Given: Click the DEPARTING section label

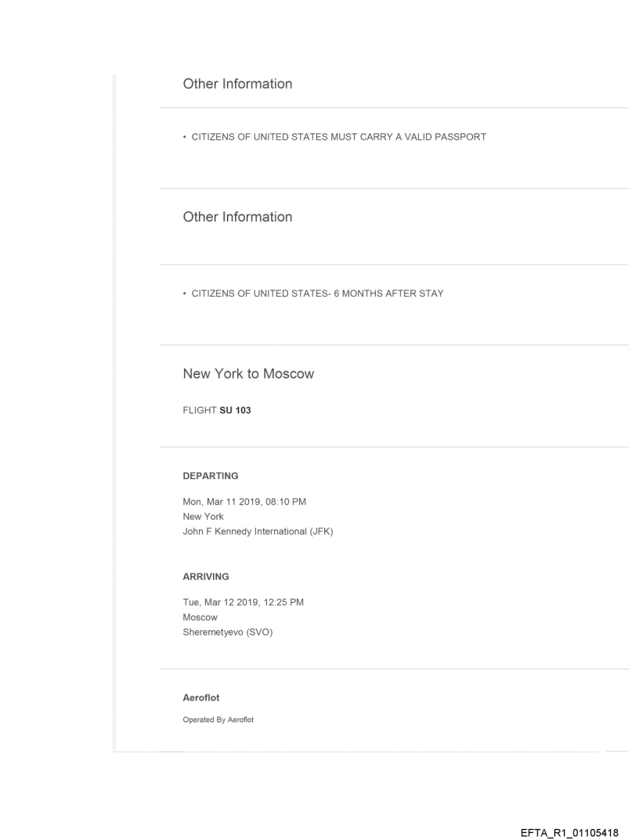Looking at the screenshot, I should tap(210, 475).
